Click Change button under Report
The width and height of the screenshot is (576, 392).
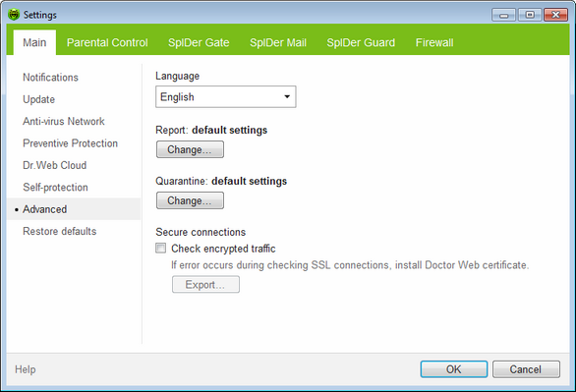tap(190, 149)
